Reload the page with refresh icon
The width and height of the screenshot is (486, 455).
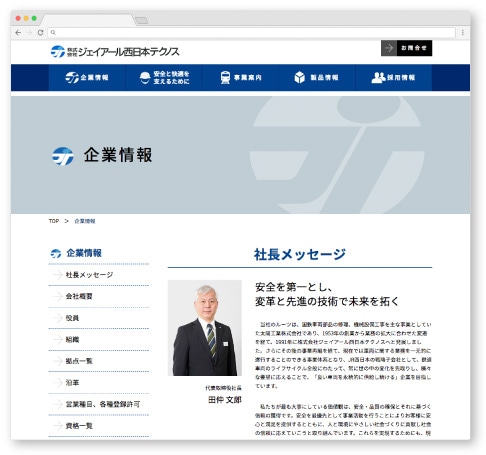40,33
